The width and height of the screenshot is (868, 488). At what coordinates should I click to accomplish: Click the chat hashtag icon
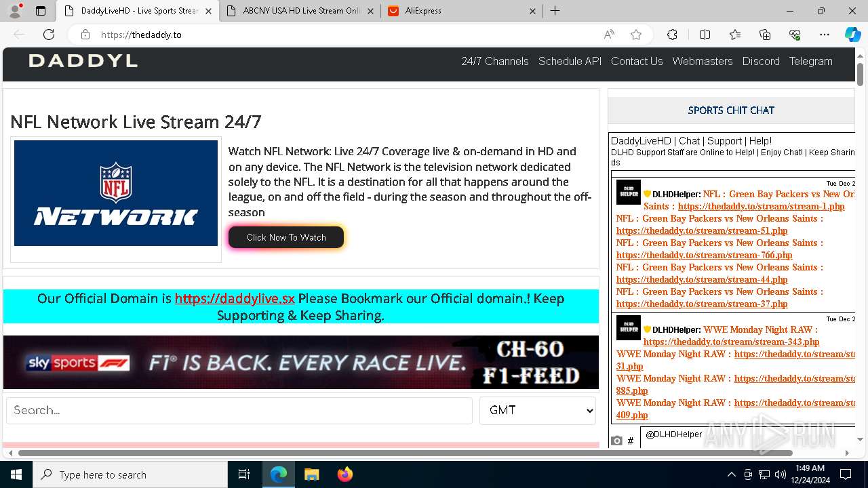click(x=631, y=441)
